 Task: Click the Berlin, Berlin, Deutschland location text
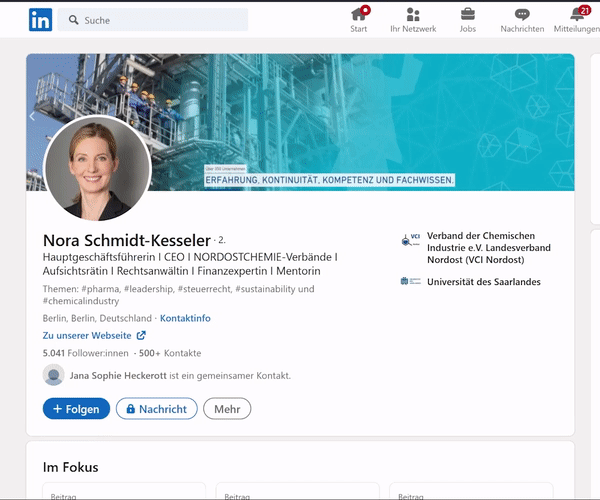coord(97,318)
